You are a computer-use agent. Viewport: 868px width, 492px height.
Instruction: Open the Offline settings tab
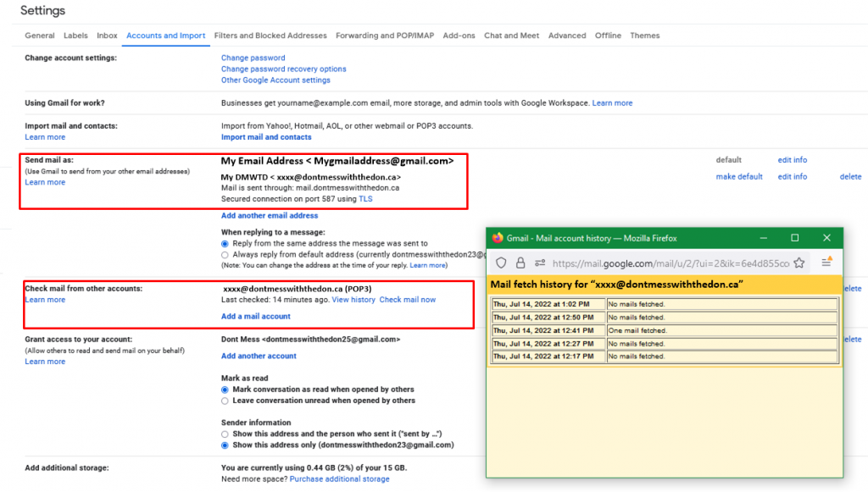[608, 36]
